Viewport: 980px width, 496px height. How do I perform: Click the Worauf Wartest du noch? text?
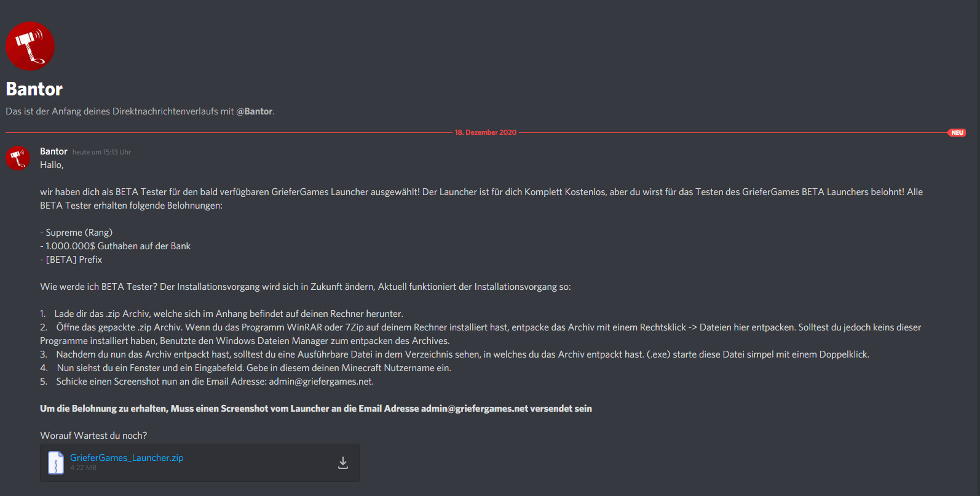93,436
